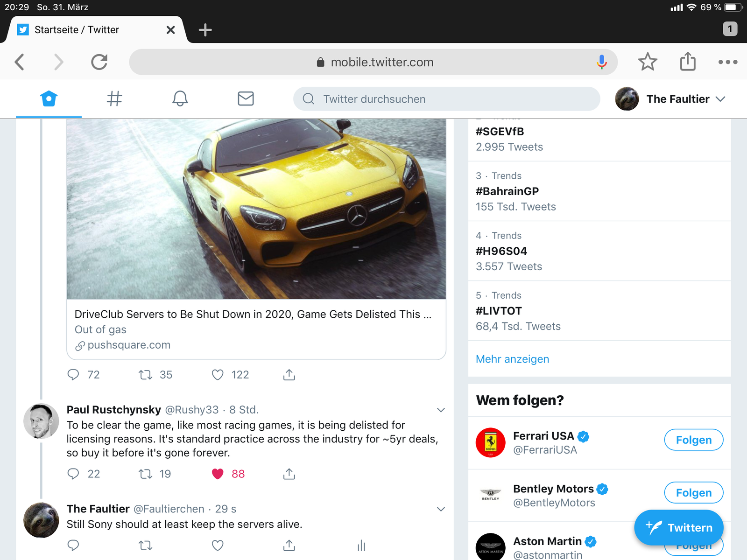The height and width of the screenshot is (560, 747).
Task: Click Mehr anzeigen under trends
Action: click(x=512, y=359)
